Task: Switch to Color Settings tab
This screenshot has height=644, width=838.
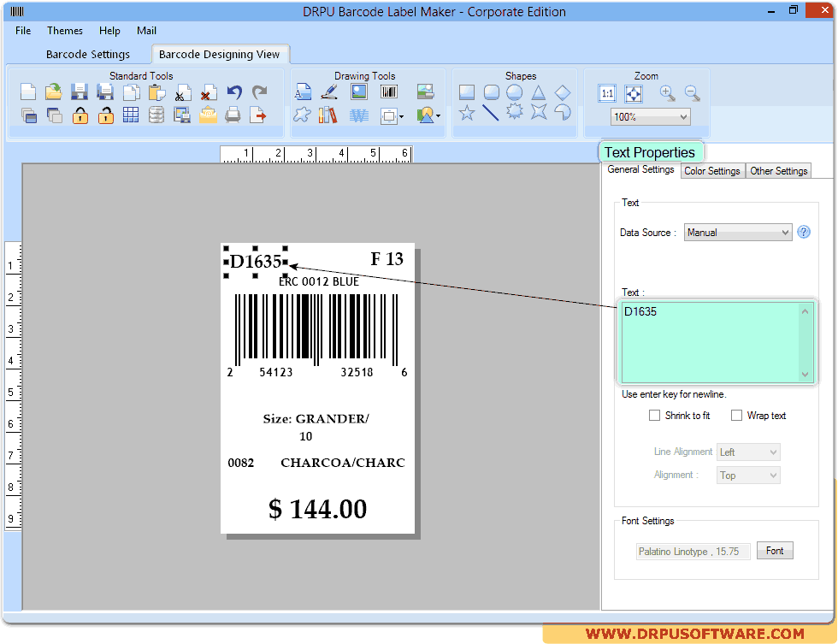Action: 711,171
